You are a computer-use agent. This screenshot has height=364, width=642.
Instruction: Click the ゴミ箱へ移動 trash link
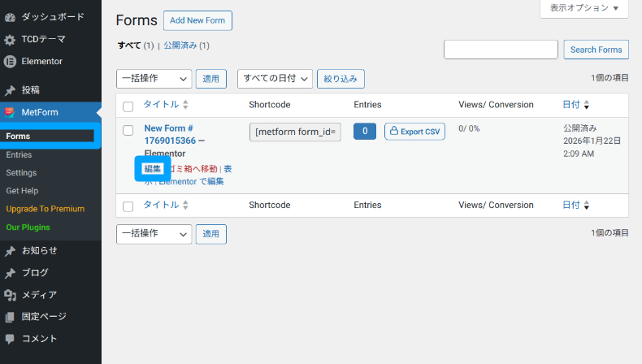point(193,168)
